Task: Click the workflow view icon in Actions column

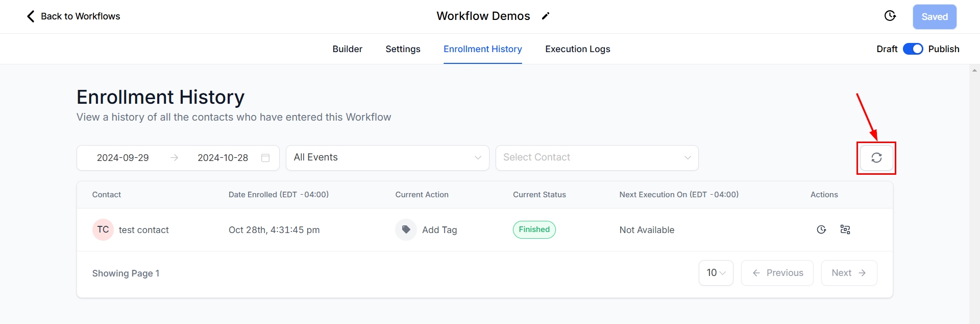Action: 845,229
